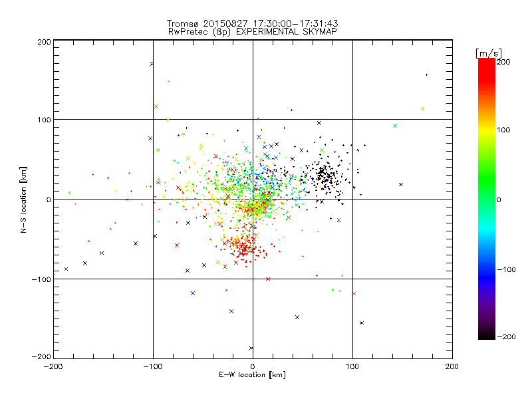Click the N-S axis "-200" tick label
The width and height of the screenshot is (532, 399).
pyautogui.click(x=41, y=356)
